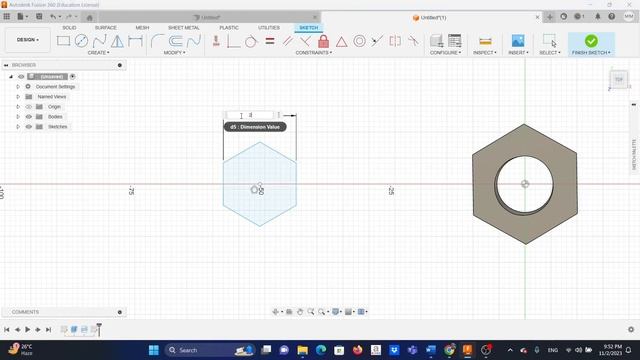
Task: Open the Inspect dropdown menu
Action: 485,53
